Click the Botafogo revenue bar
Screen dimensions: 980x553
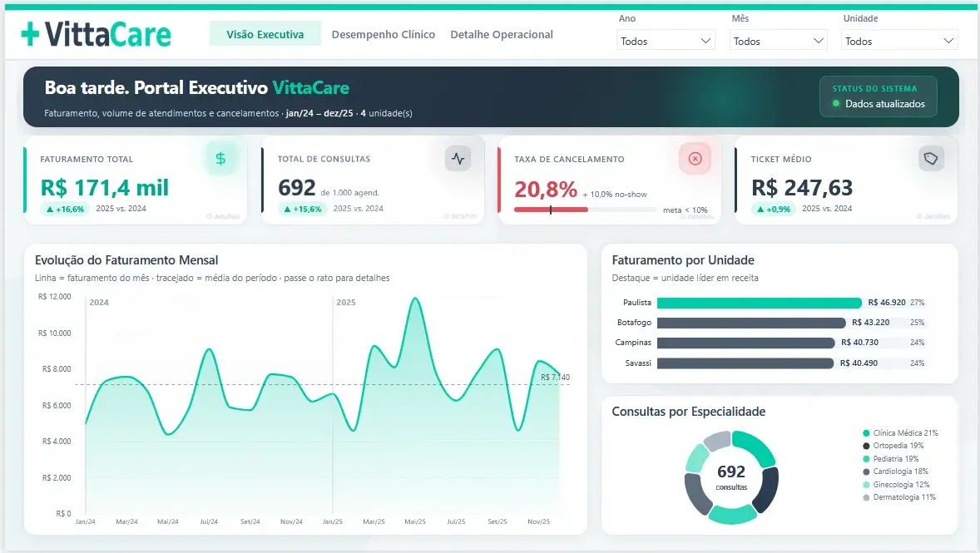click(x=751, y=323)
